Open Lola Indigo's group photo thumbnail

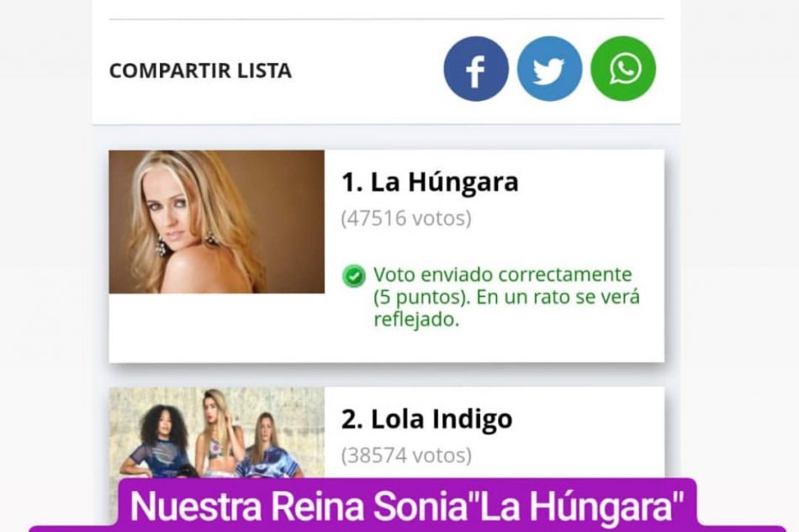pos(216,433)
